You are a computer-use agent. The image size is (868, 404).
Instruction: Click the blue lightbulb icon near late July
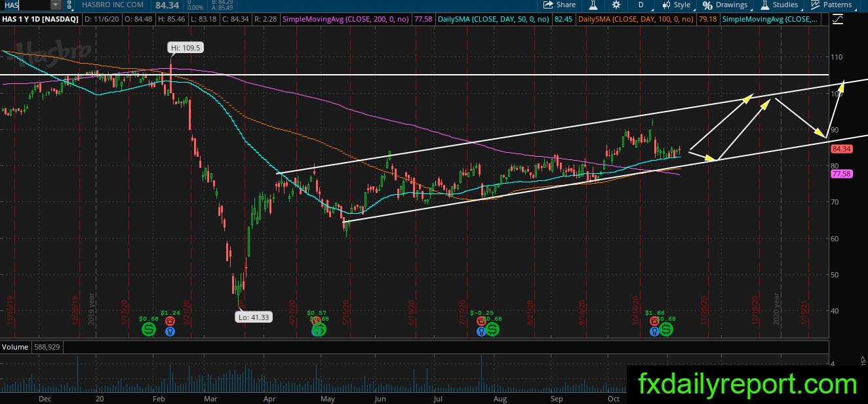tap(481, 332)
